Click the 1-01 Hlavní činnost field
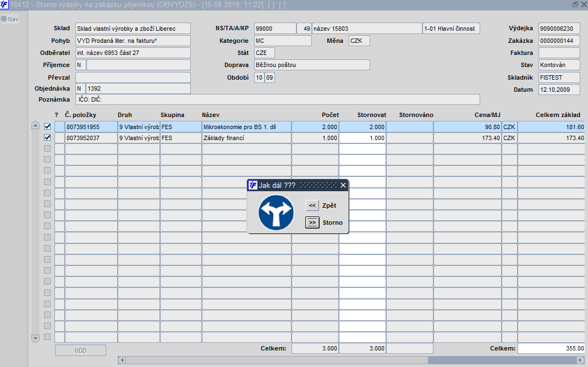 click(x=452, y=29)
